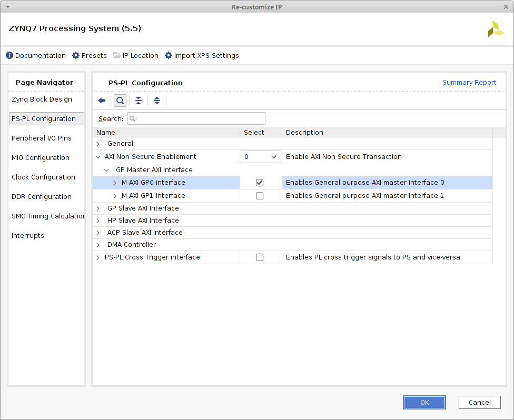
Task: Expand the General tree section
Action: pos(98,144)
